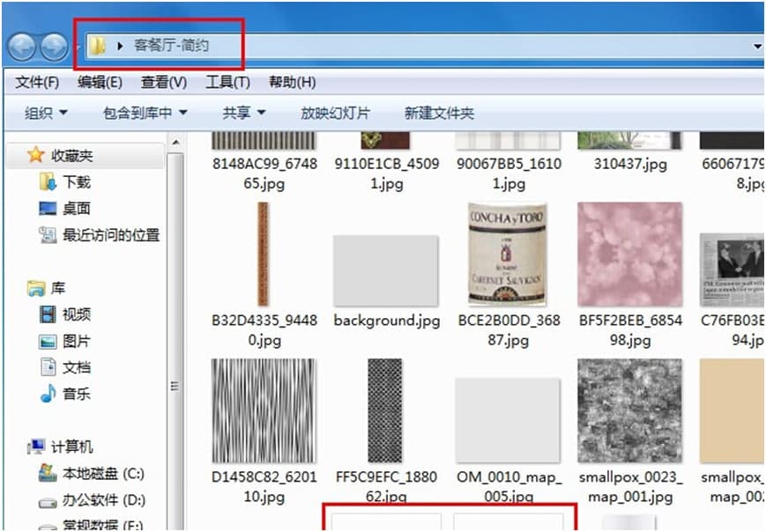Click file name 9110E1CB_45091.jpg
This screenshot has width=766, height=532.
click(x=386, y=174)
